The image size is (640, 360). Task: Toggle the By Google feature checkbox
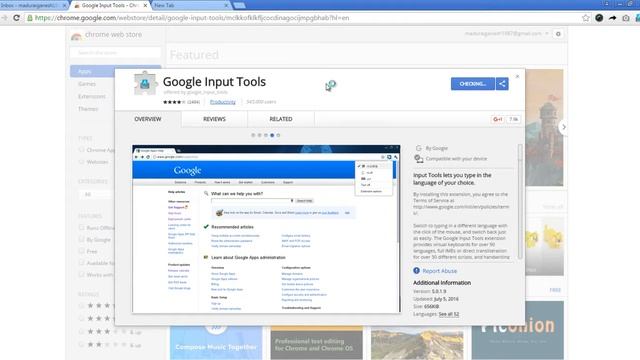click(81, 239)
